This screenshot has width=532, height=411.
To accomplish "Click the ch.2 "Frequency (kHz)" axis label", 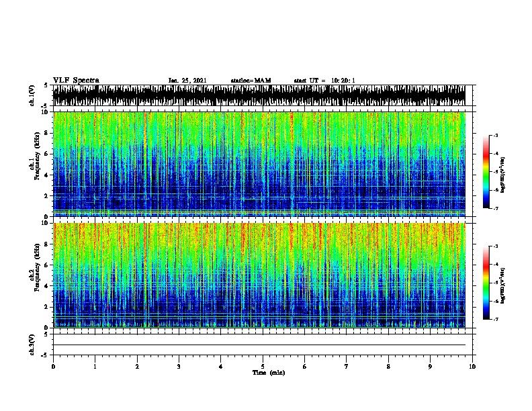I will click(37, 267).
